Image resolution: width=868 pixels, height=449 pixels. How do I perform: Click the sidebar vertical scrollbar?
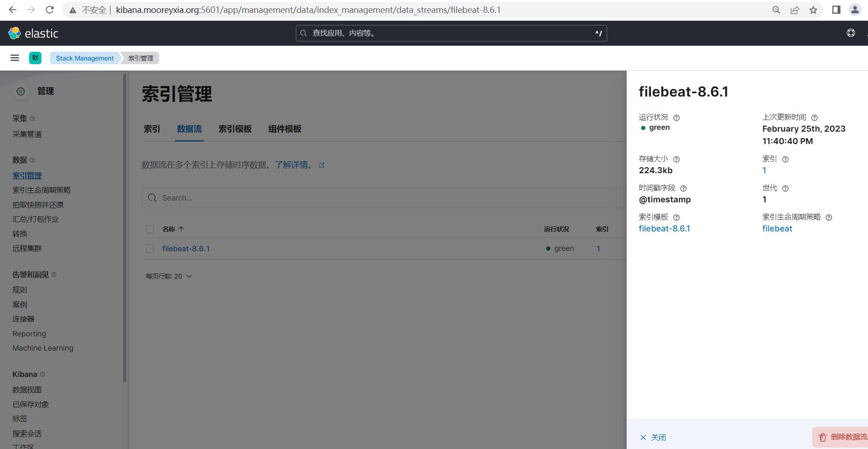point(125,227)
